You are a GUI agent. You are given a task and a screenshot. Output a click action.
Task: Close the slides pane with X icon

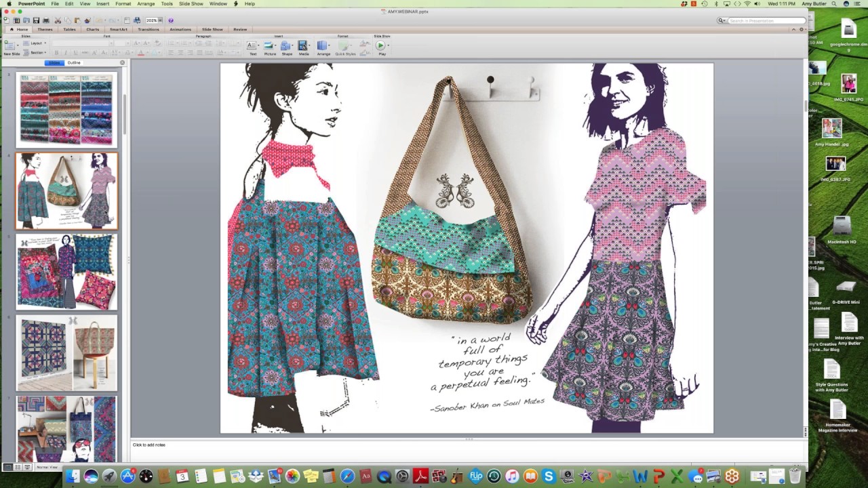point(123,62)
